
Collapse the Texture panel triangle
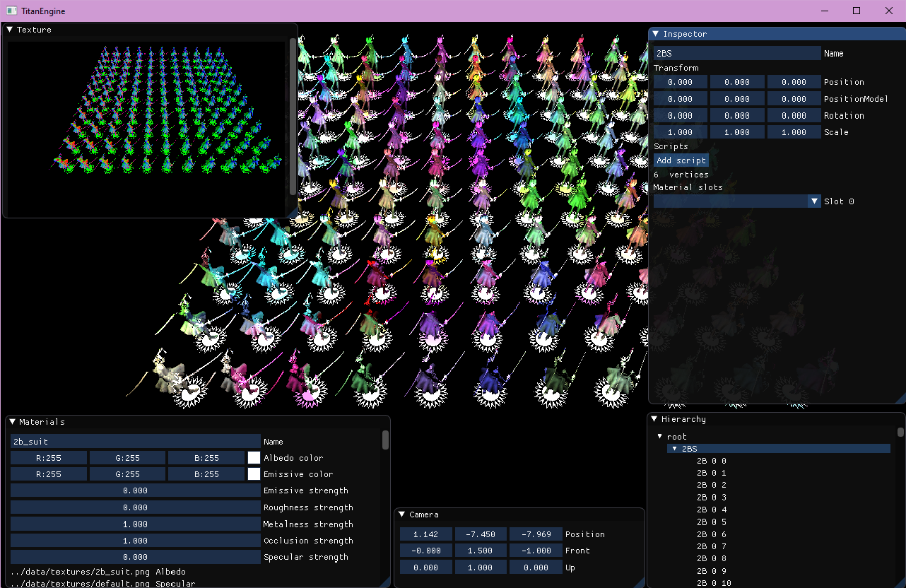tap(10, 30)
